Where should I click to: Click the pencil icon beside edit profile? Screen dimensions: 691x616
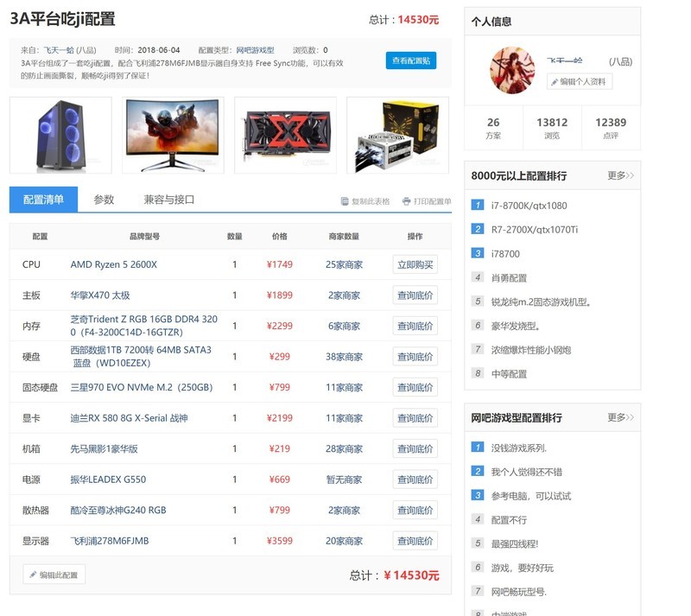[x=555, y=81]
